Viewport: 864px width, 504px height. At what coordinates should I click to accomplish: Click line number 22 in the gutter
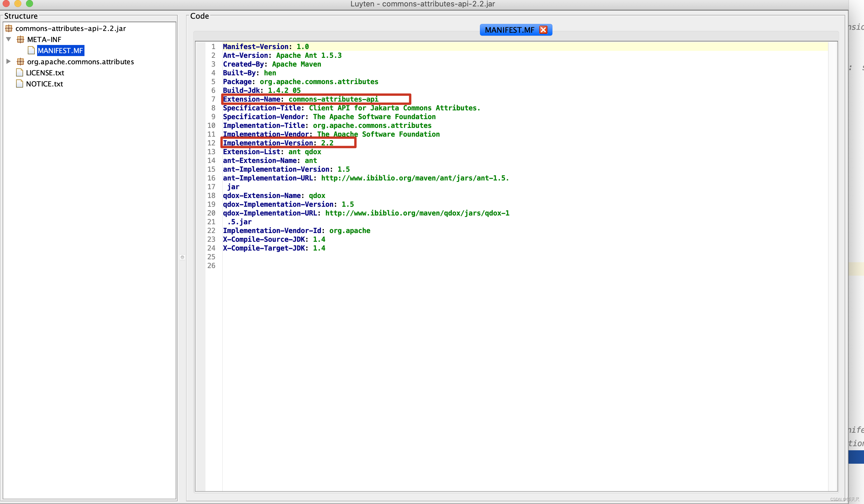click(211, 231)
